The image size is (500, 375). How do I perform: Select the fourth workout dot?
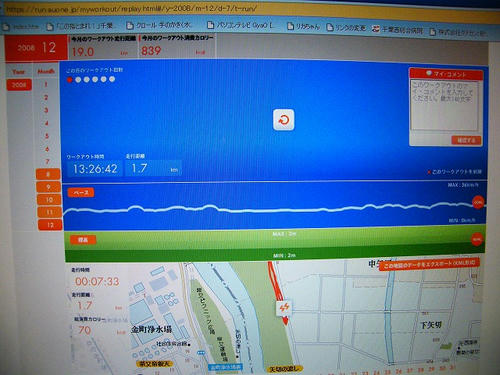95,79
